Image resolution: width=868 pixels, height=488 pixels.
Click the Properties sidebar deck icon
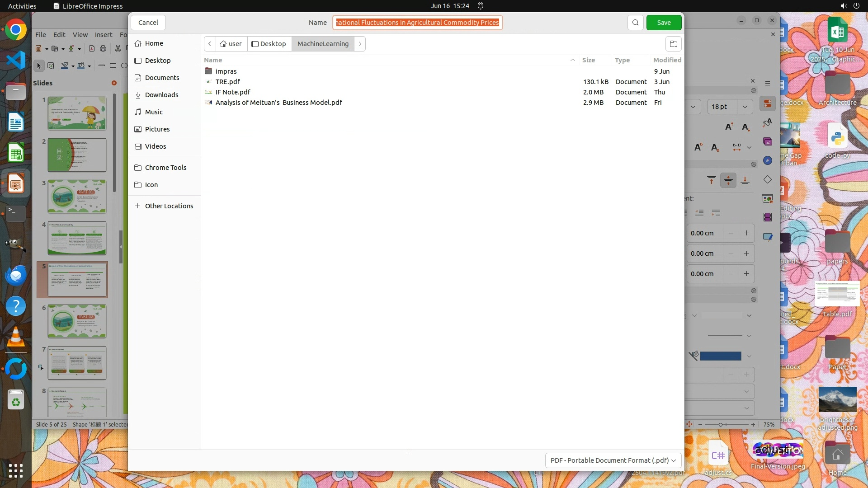tap(767, 103)
